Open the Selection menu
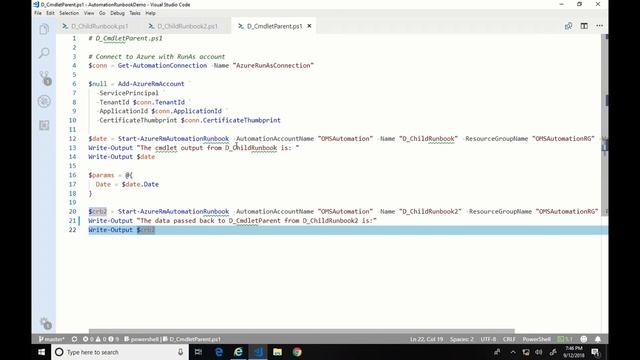This screenshot has height=360, width=640. tap(69, 13)
